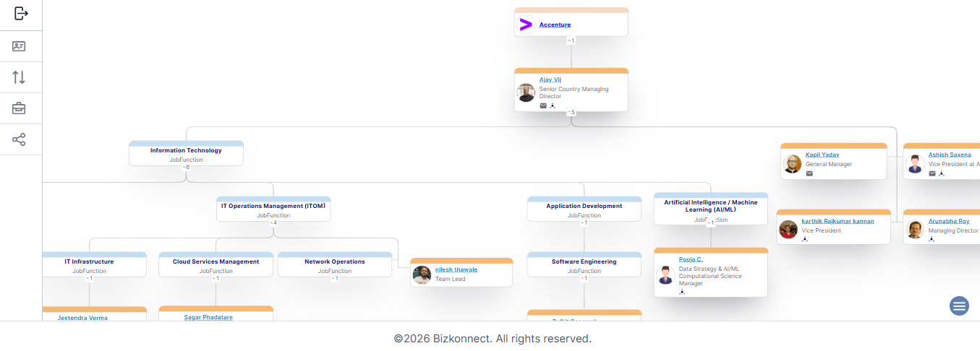
Task: Open Arunabha Roy's profile link
Action: (x=949, y=221)
